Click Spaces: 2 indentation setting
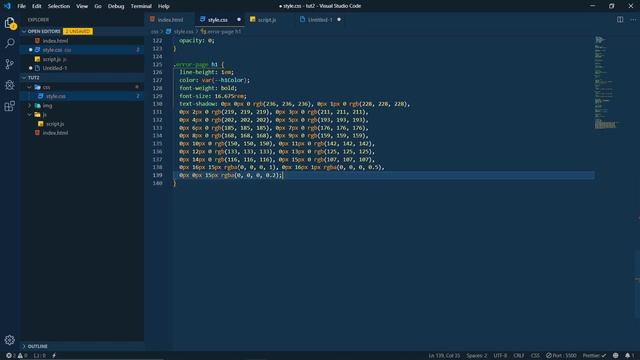 coord(476,356)
